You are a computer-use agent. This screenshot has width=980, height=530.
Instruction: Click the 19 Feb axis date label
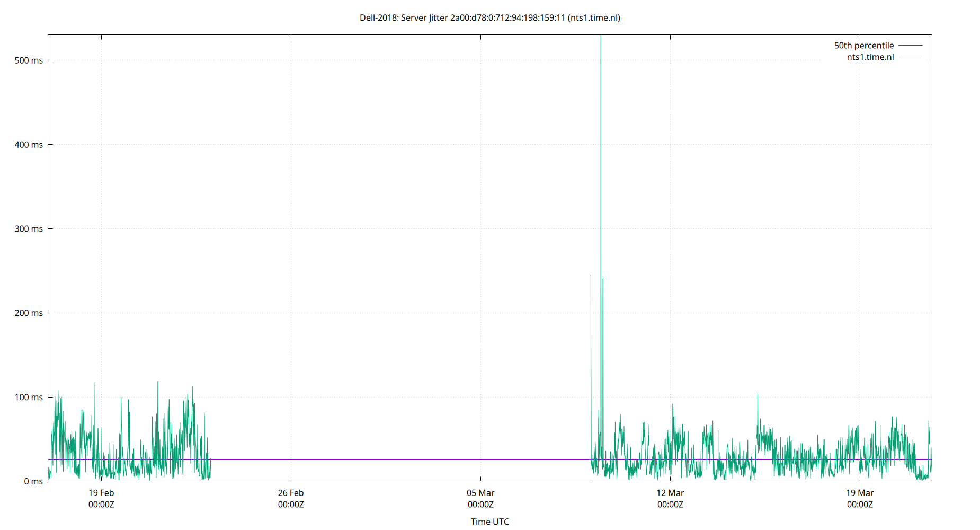pyautogui.click(x=101, y=493)
